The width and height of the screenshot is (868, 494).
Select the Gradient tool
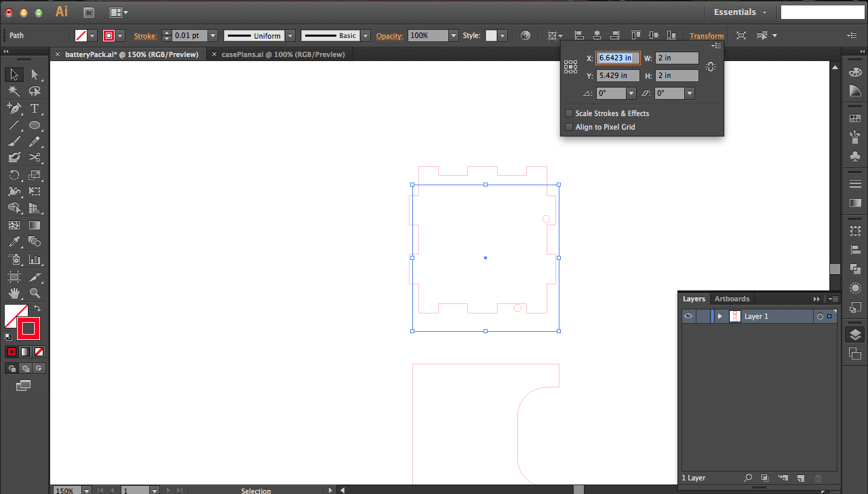35,225
